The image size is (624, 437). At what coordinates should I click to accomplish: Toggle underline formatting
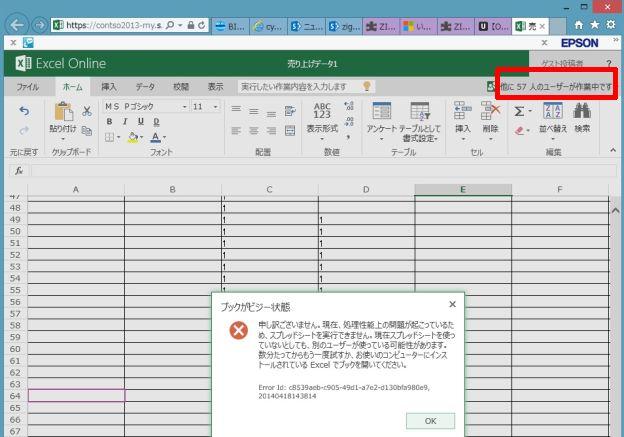click(140, 122)
